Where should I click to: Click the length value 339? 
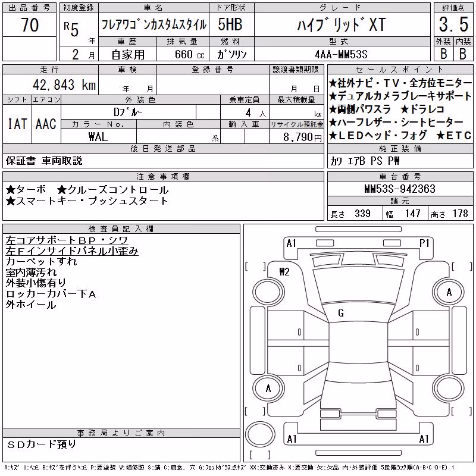(x=362, y=214)
